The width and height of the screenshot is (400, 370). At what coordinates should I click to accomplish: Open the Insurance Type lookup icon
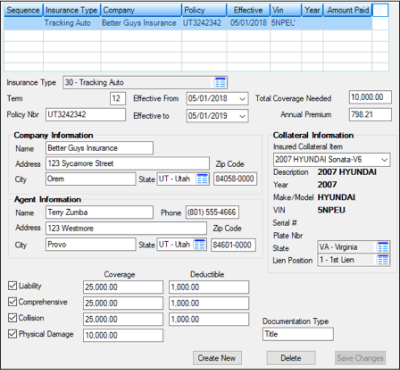tap(220, 82)
